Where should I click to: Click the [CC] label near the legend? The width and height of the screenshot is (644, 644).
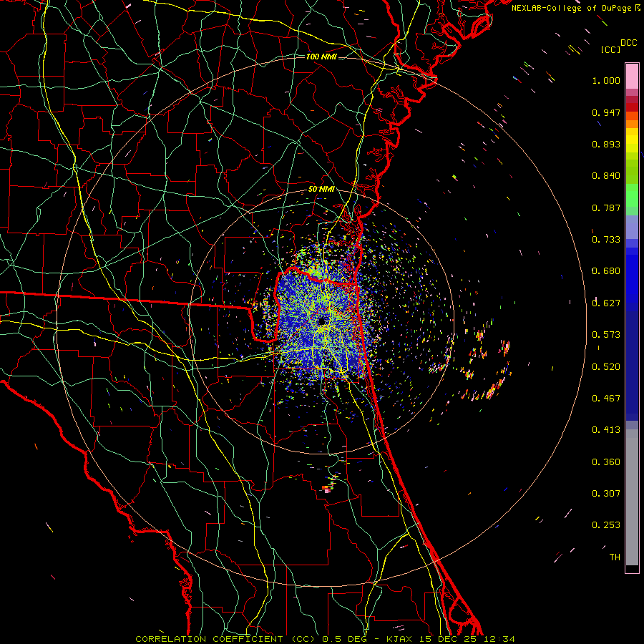point(611,49)
